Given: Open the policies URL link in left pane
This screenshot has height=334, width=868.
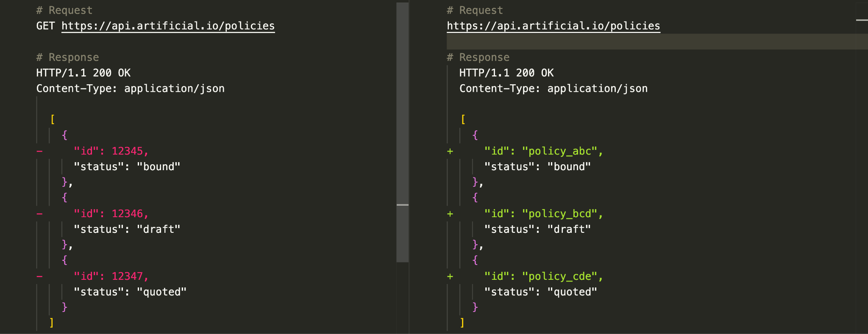Looking at the screenshot, I should (x=168, y=26).
